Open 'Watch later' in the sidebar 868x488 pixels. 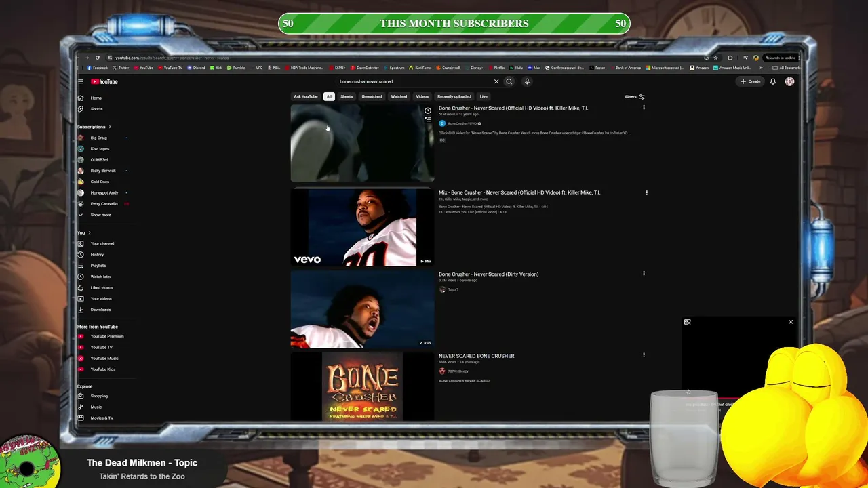coord(102,277)
